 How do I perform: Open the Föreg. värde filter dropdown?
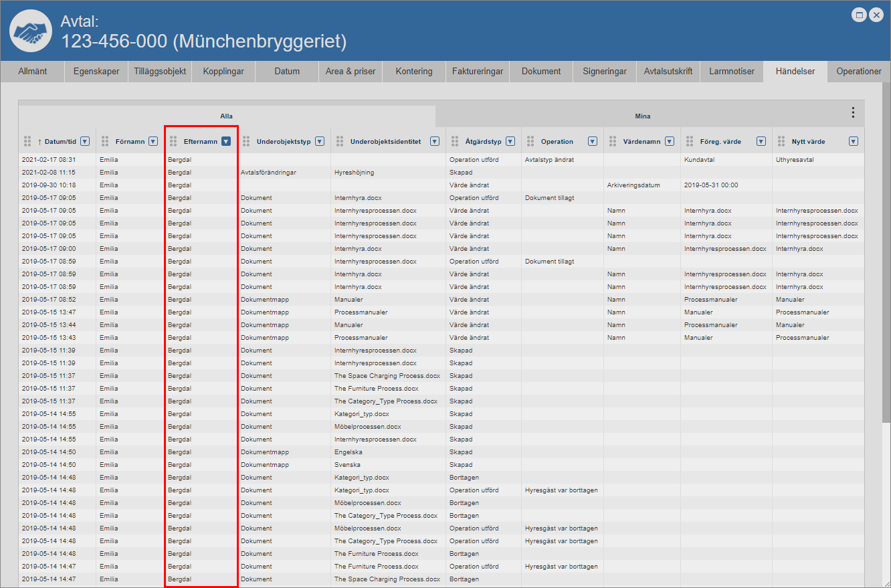point(761,141)
